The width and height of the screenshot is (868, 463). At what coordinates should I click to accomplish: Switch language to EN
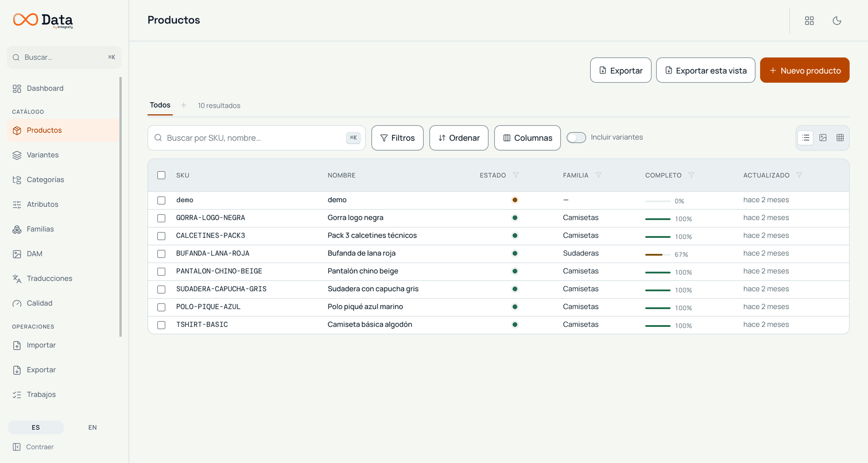[x=92, y=427]
